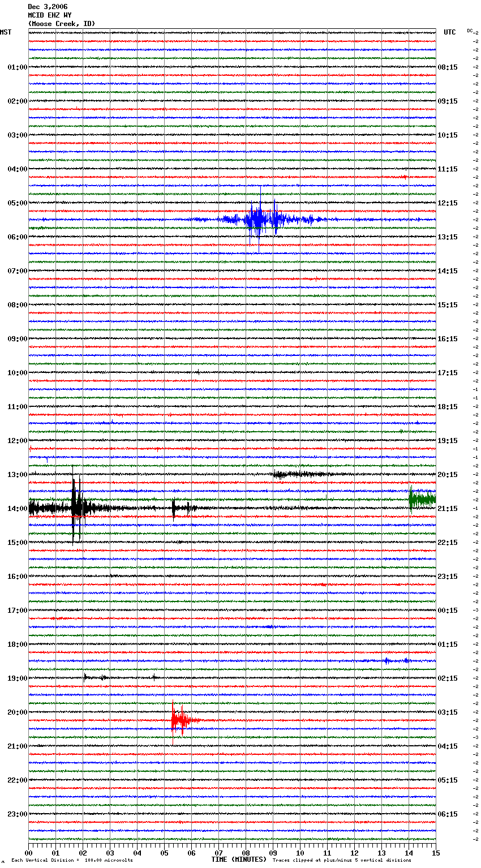Click the 20:15 UTC time label
The width and height of the screenshot is (481, 868).
click(448, 475)
